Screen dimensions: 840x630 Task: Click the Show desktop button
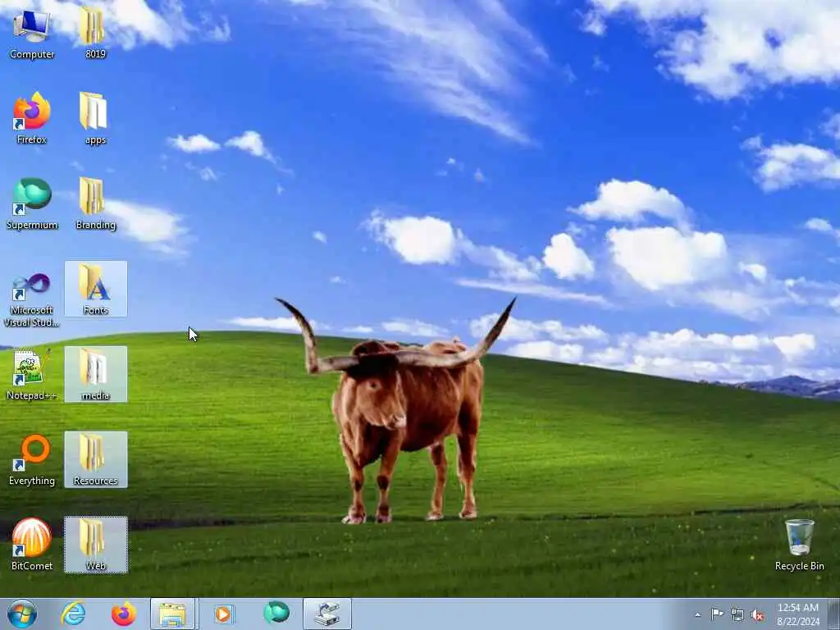(834, 614)
